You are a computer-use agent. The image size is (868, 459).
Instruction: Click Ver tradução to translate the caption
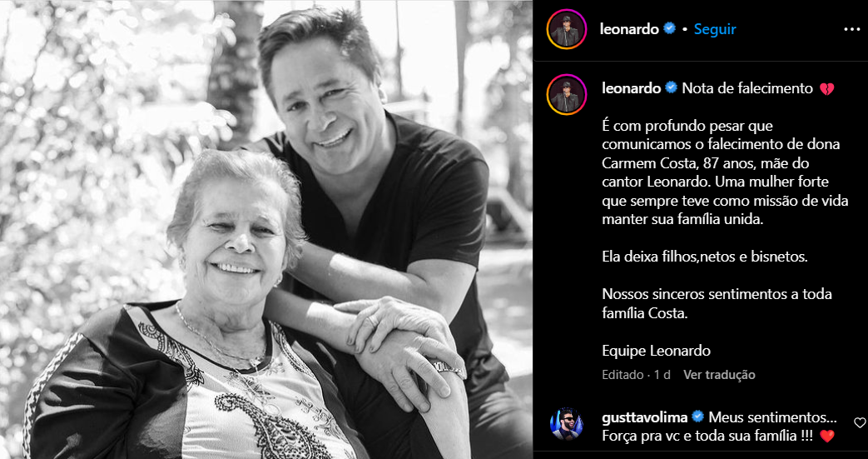pyautogui.click(x=719, y=375)
